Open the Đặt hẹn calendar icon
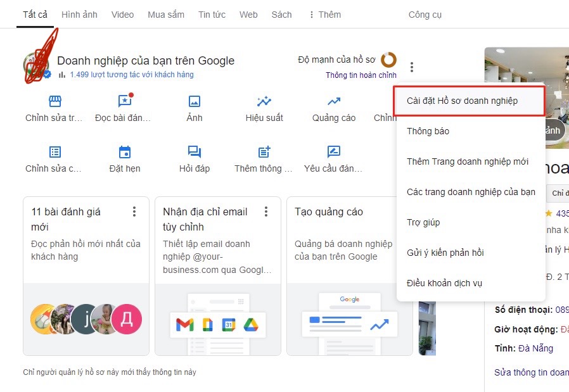This screenshot has width=569, height=392. [125, 151]
